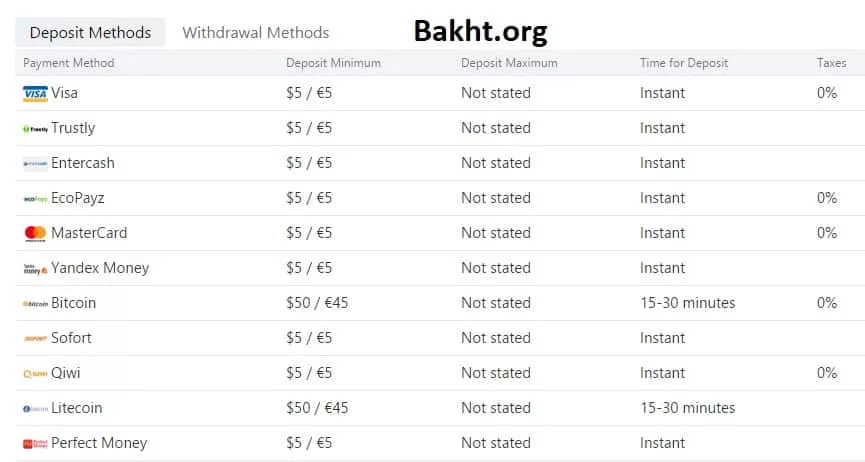Click the Sofort logo icon
This screenshot has height=462, width=865.
[35, 338]
